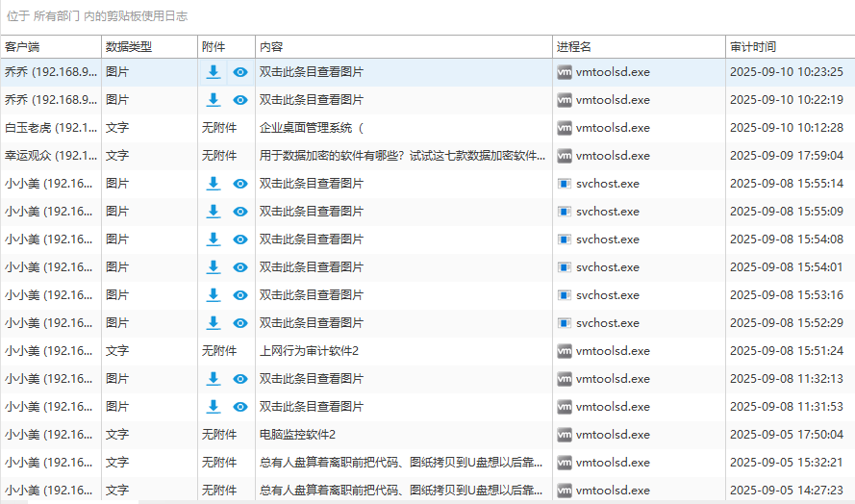
Task: Sort by 附件 column header
Action: click(226, 47)
